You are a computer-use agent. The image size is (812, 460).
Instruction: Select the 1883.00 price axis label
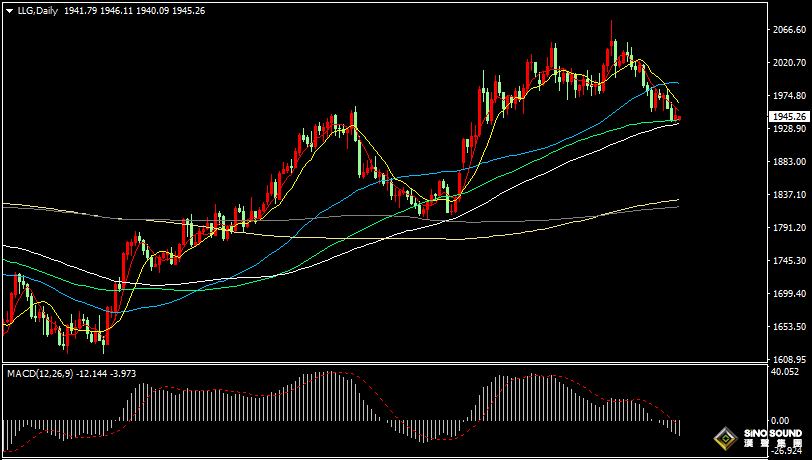click(789, 162)
